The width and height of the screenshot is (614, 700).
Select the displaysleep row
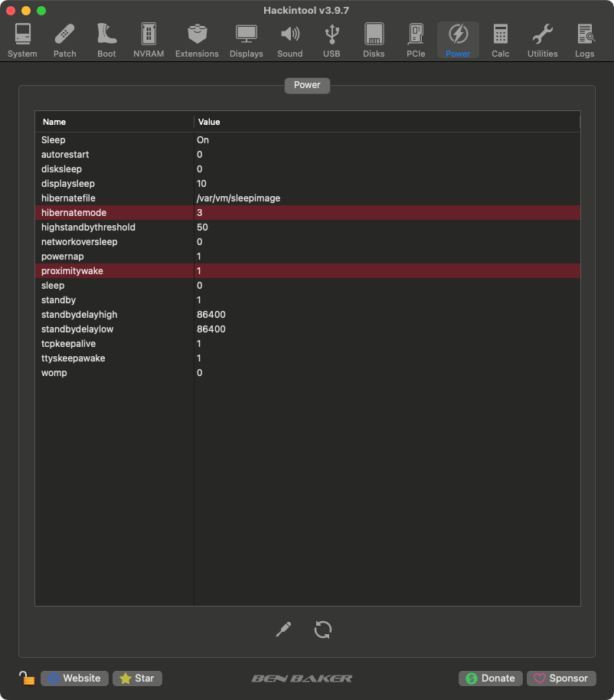tap(308, 184)
